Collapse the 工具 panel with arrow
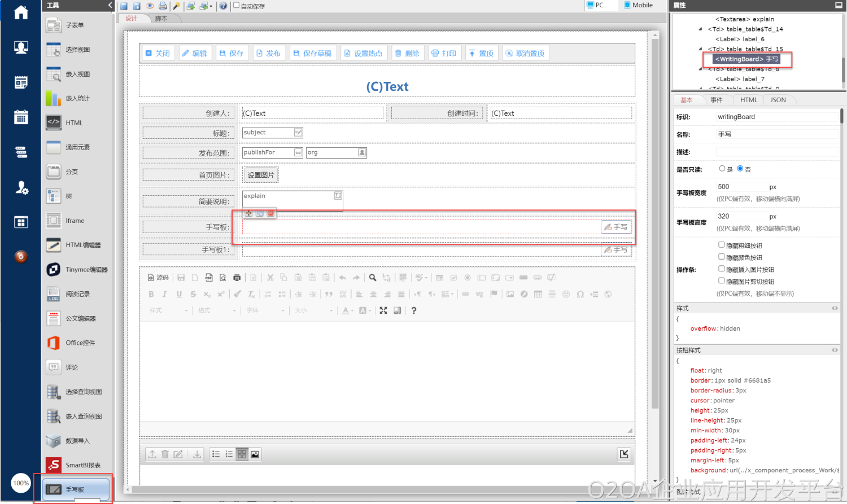Screen dimensions: 847x504 [x=110, y=5]
